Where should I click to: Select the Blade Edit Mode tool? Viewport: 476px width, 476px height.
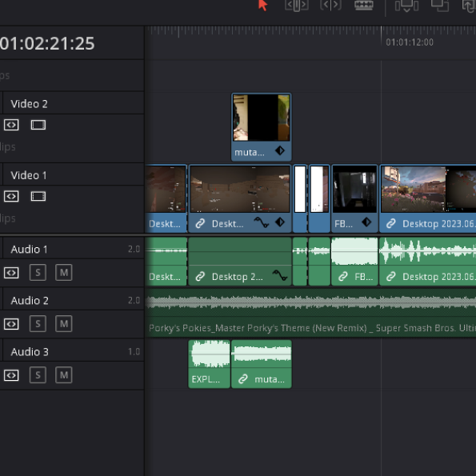(364, 5)
